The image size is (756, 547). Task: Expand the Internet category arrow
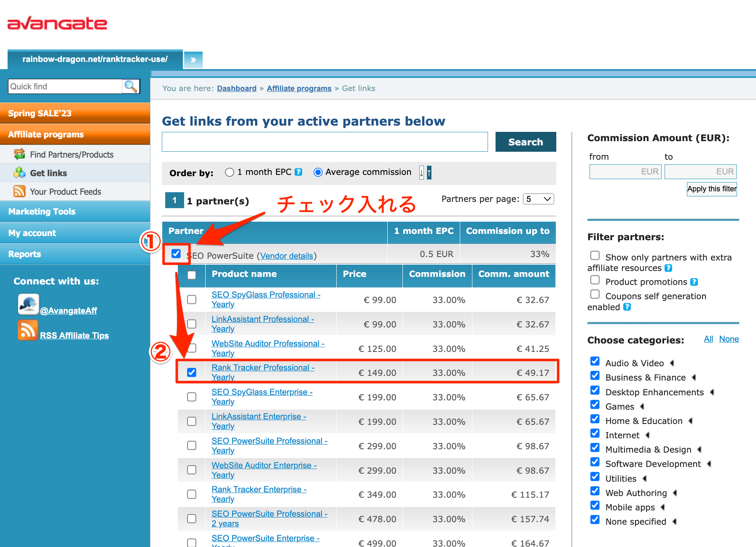648,435
